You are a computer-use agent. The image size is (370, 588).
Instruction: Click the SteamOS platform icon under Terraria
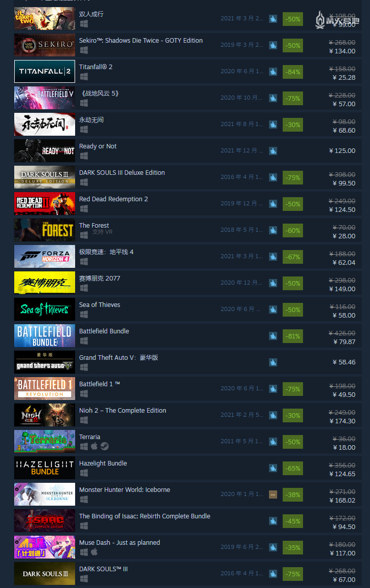pos(105,446)
